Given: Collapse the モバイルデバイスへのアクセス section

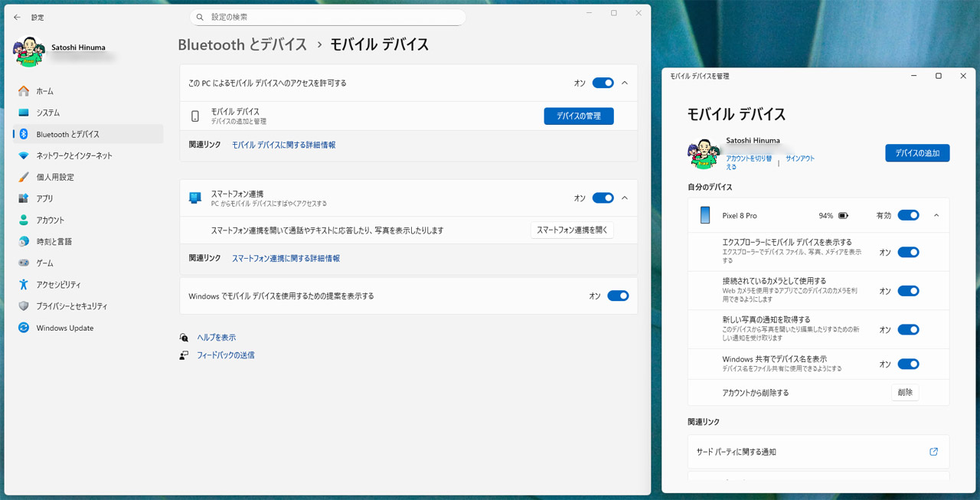Looking at the screenshot, I should [x=624, y=83].
